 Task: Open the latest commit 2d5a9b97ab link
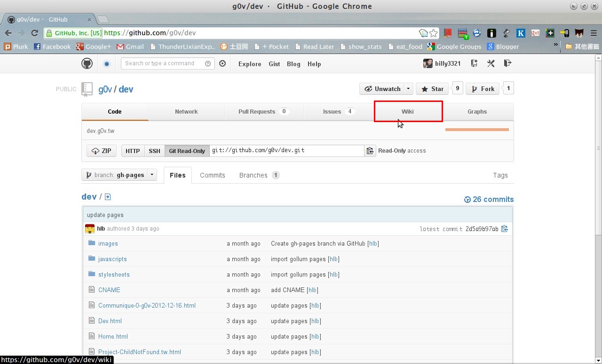(482, 229)
